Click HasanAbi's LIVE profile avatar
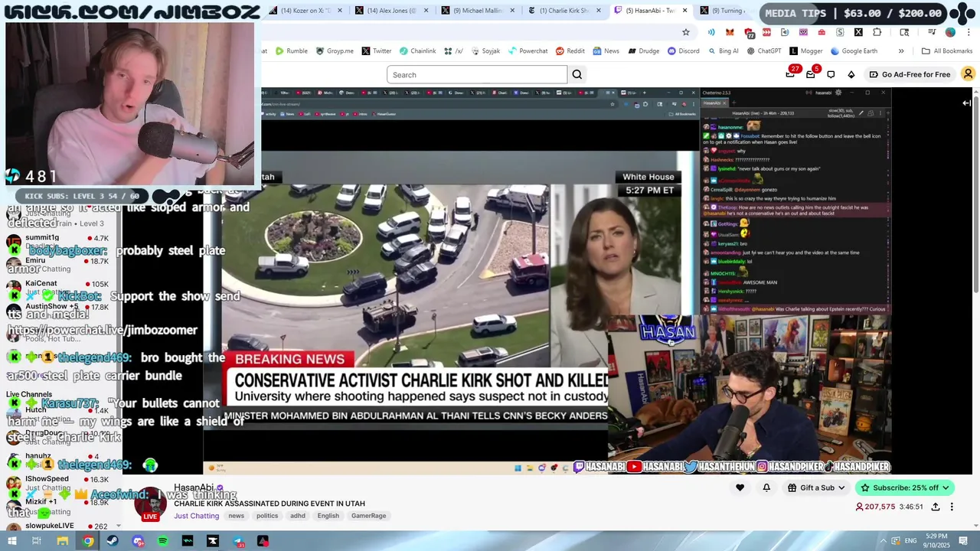This screenshot has width=980, height=551. (x=150, y=505)
